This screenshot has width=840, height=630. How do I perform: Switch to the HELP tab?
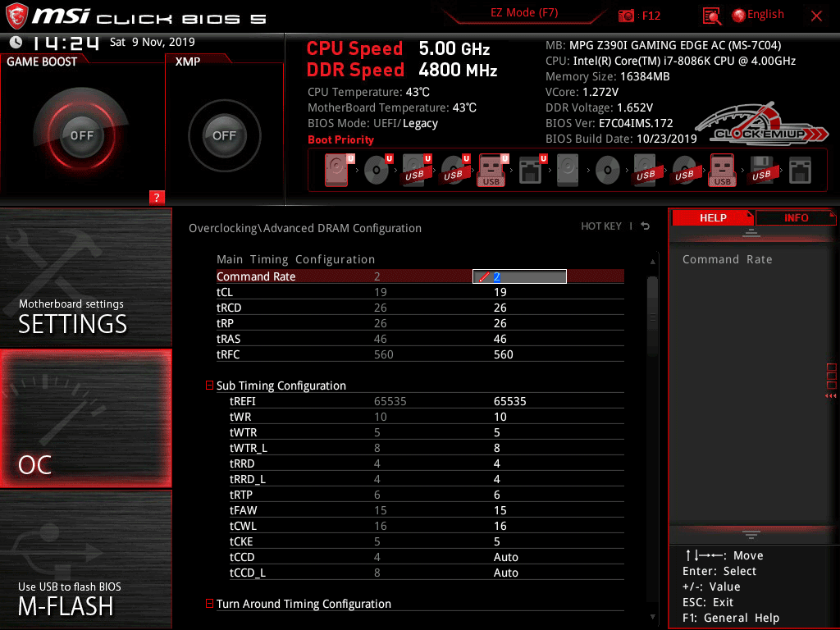[712, 217]
